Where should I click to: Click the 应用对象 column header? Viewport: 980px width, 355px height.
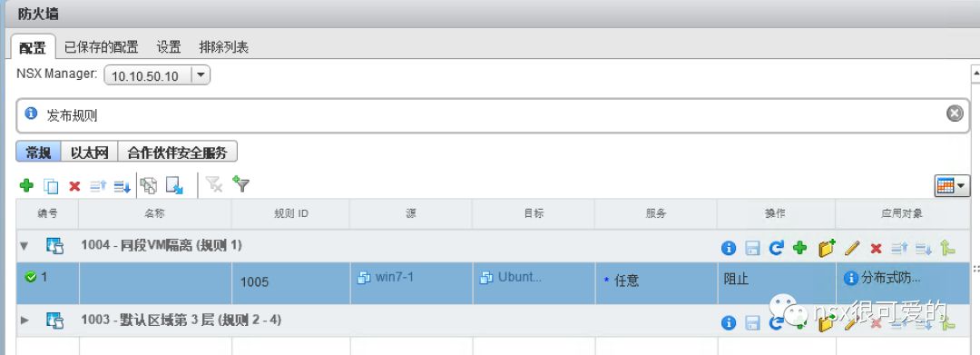point(902,213)
